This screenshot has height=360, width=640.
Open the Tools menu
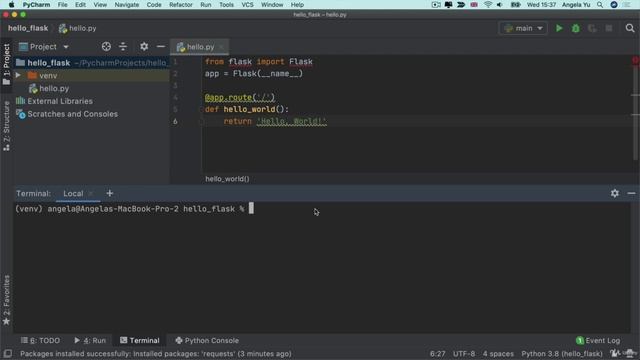pyautogui.click(x=226, y=5)
